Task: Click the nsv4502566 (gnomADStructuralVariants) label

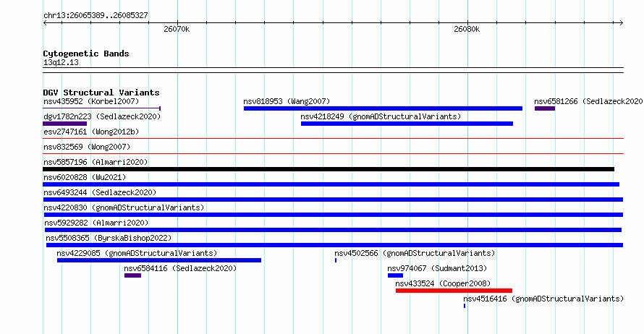Action: coord(415,253)
